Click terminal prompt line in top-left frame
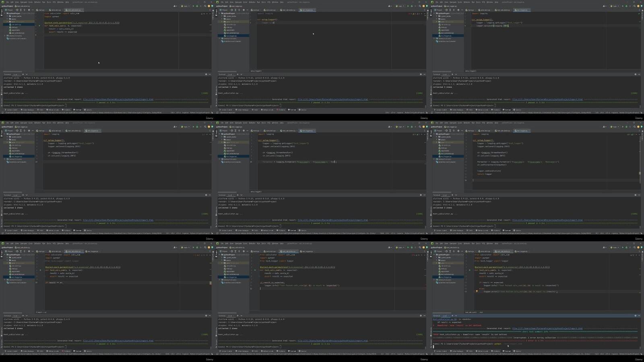Screen dimensions: 644x362 click(35, 105)
